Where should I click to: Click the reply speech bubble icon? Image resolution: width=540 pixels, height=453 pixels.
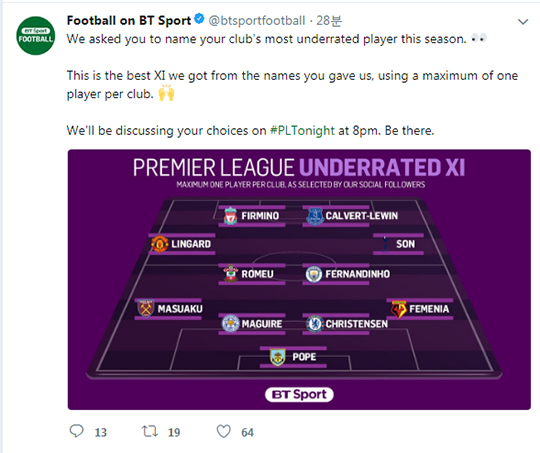tap(76, 431)
